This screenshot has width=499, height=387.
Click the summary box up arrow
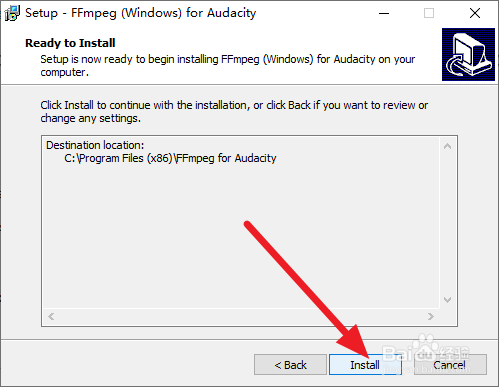(448, 146)
